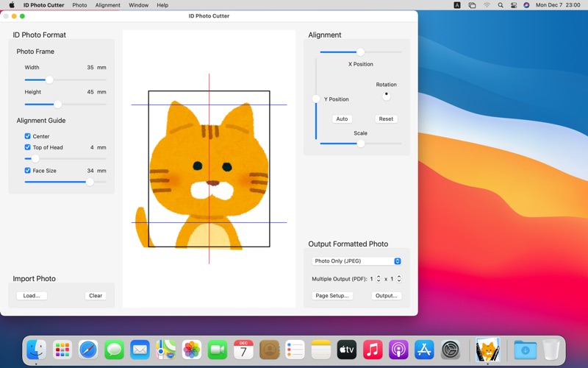Open Messages app in dock

pos(114,350)
